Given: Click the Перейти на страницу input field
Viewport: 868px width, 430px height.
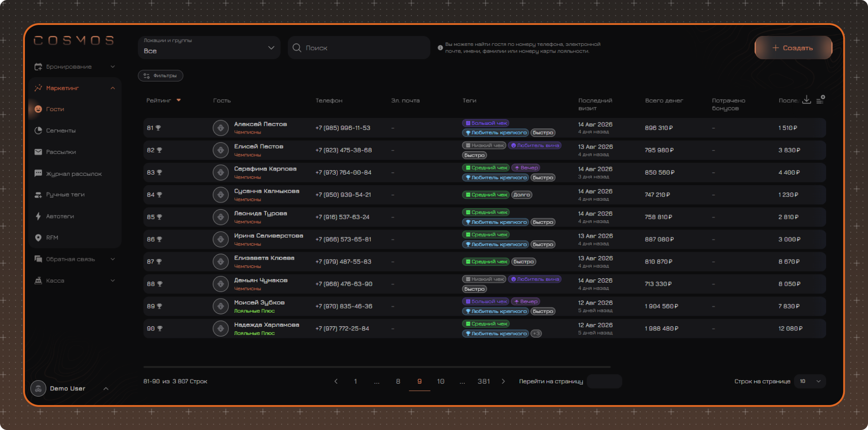Looking at the screenshot, I should [604, 381].
